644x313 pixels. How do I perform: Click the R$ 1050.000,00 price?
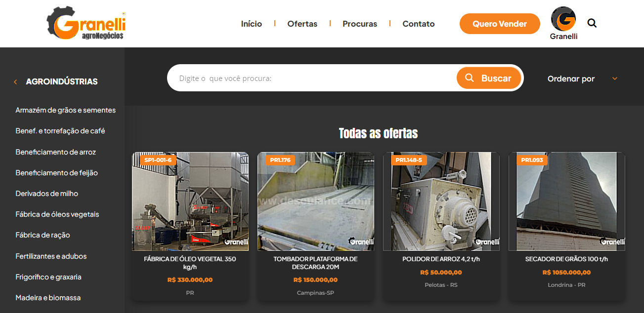pos(567,273)
